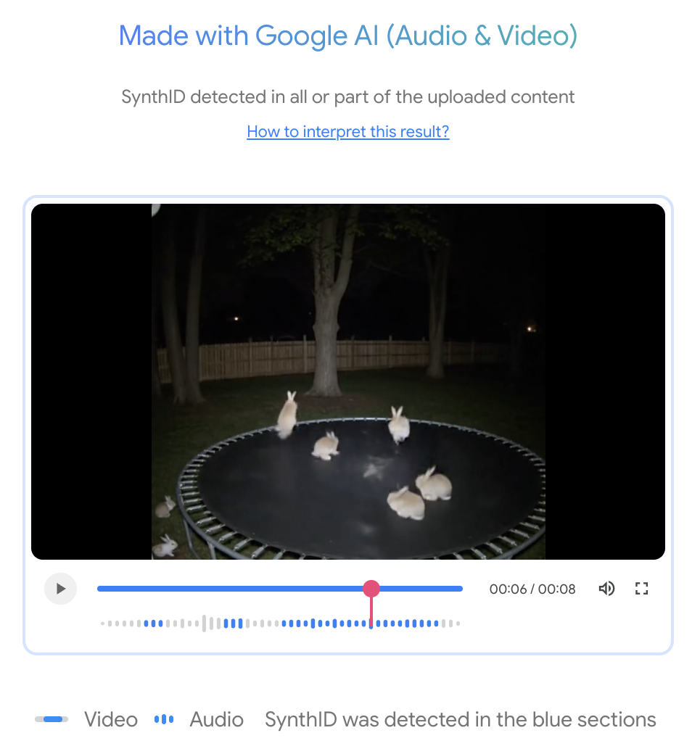Open the video in fullscreen
This screenshot has width=700, height=754.
click(x=642, y=589)
